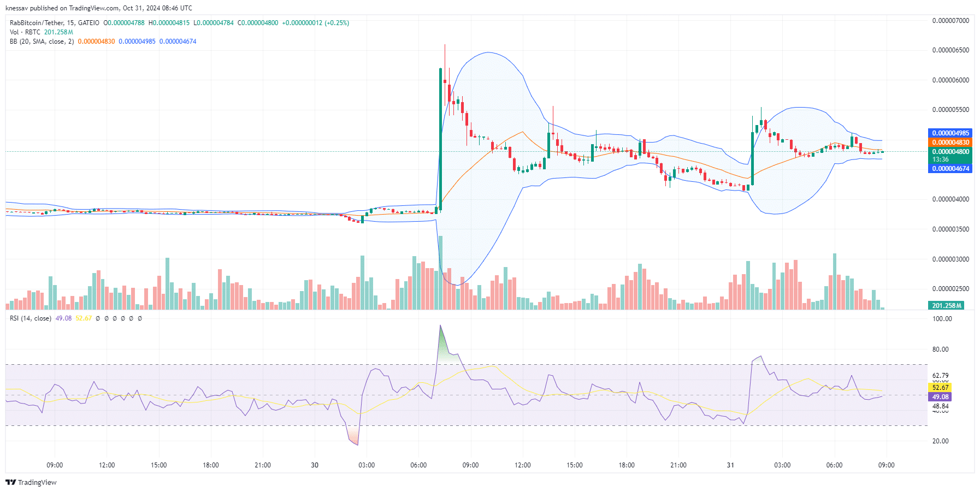
Task: Click the blue 0.000004985 price axis tag
Action: 951,133
